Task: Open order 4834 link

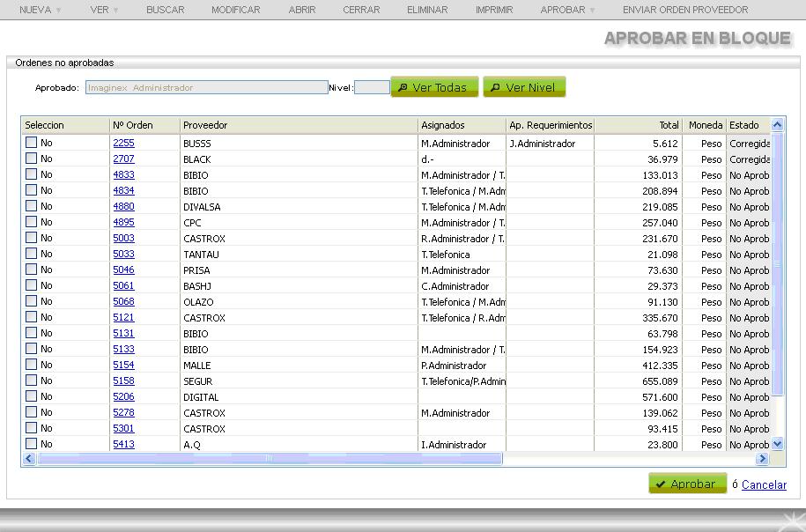Action: coord(123,190)
